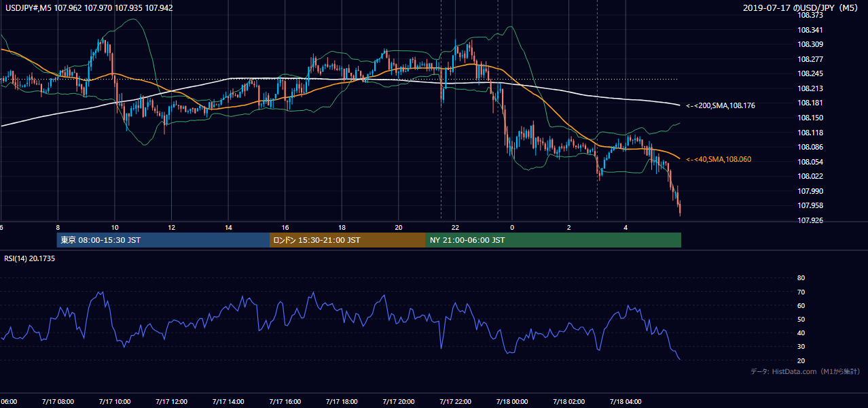
Task: Click price axis value 107.990
Action: coord(810,191)
